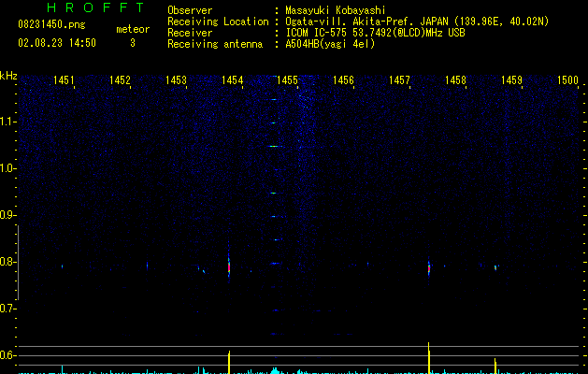Click the kHz axis unit label
The width and height of the screenshot is (588, 374).
pyautogui.click(x=8, y=76)
